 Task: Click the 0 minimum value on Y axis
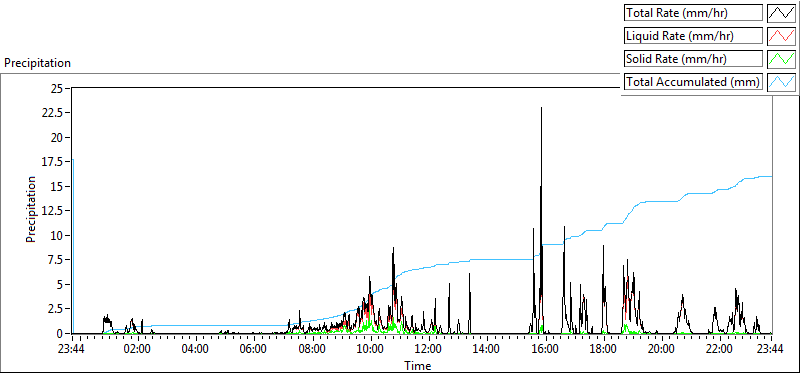(59, 334)
